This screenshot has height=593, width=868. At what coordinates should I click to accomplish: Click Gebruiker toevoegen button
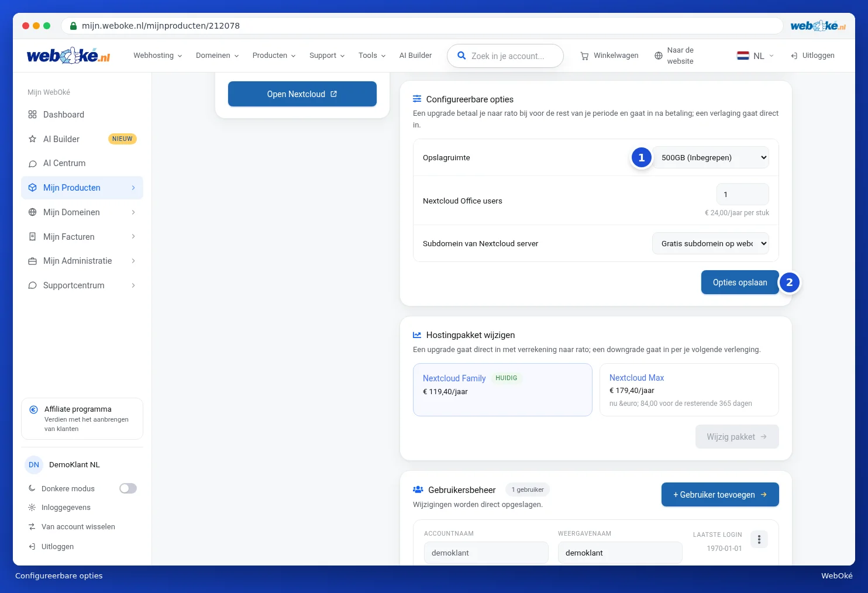coord(720,495)
